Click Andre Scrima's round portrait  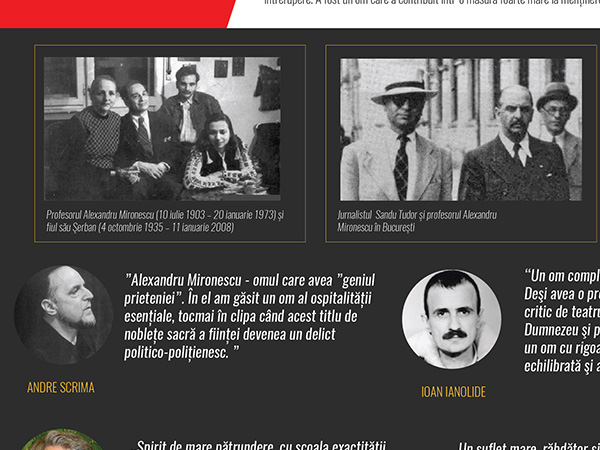tap(64, 315)
